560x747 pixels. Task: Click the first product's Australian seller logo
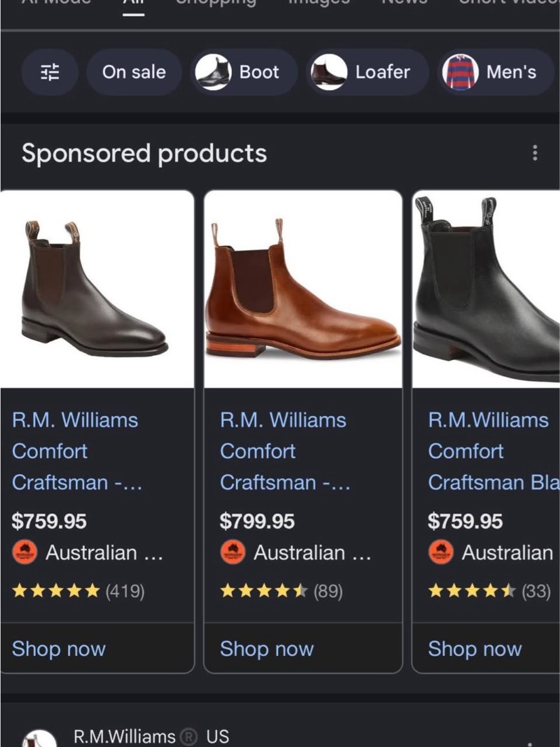(25, 553)
